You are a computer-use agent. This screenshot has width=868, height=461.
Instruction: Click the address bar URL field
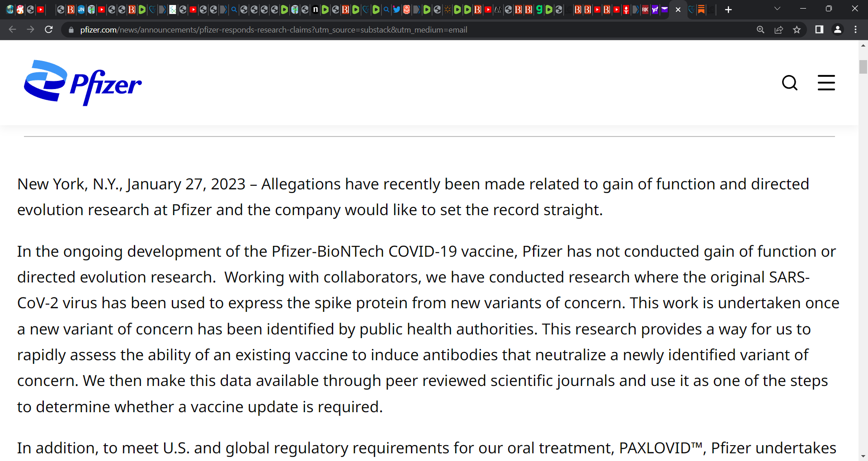[x=407, y=30]
